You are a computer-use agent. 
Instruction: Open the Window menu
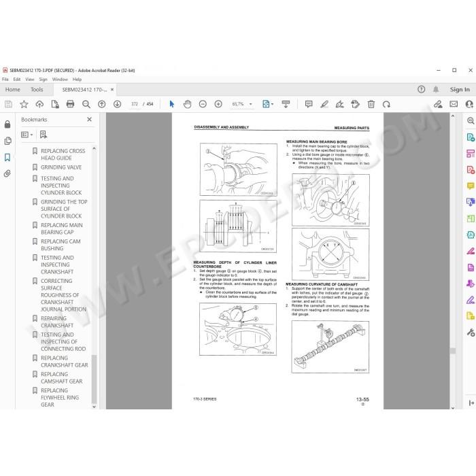coord(60,80)
